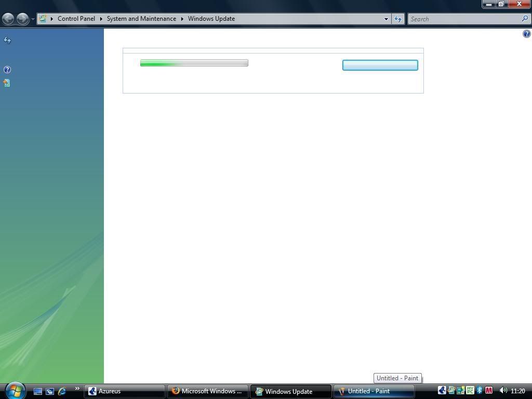Expand arrow before Control Panel breadcrumb

[52, 19]
